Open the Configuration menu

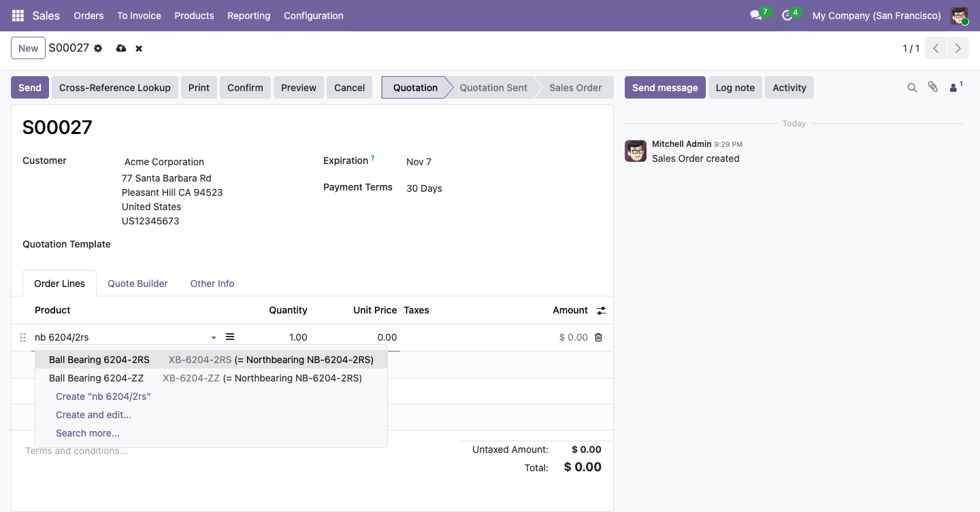click(x=313, y=16)
